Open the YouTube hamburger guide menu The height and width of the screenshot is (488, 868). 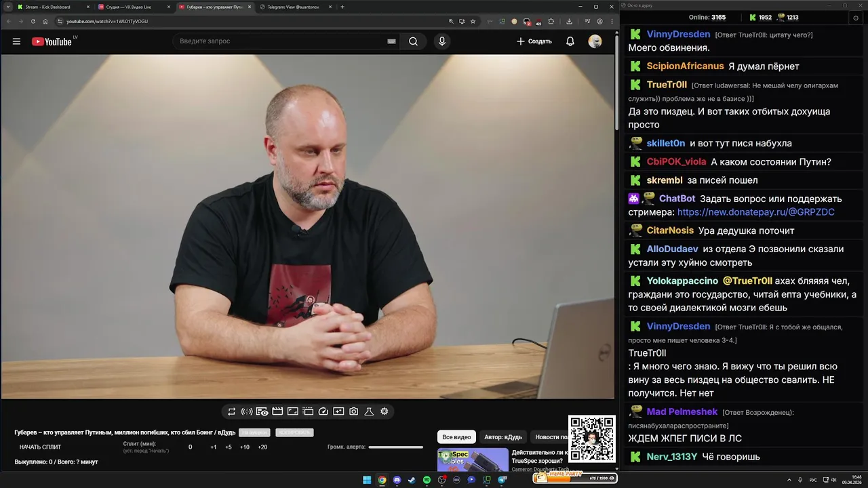[16, 41]
